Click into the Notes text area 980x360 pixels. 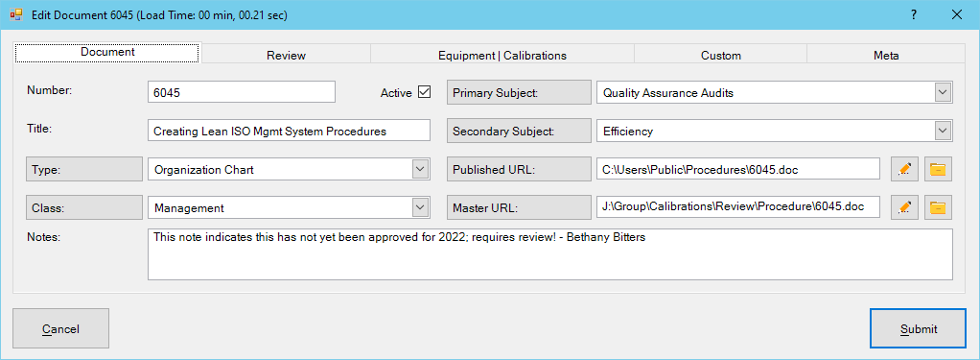click(550, 254)
